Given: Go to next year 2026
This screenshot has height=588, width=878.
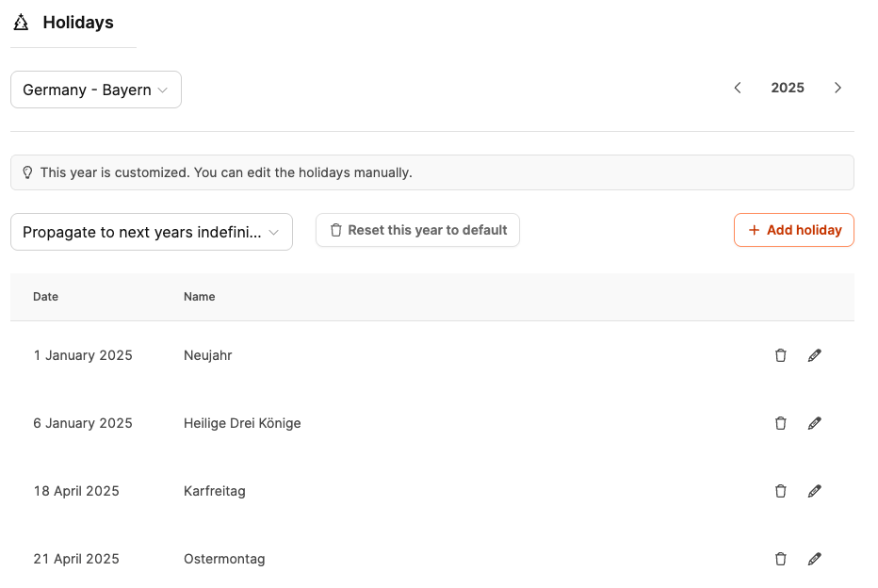Looking at the screenshot, I should point(837,88).
